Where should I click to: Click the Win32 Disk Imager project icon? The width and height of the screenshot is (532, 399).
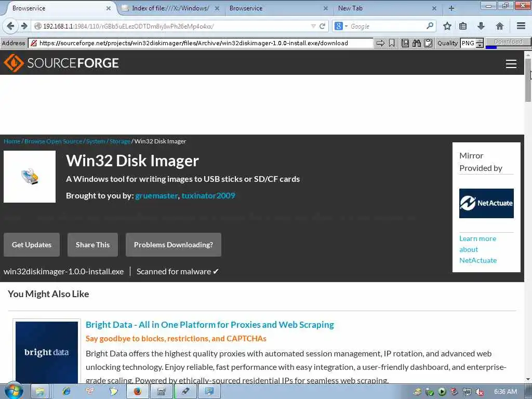coord(30,177)
